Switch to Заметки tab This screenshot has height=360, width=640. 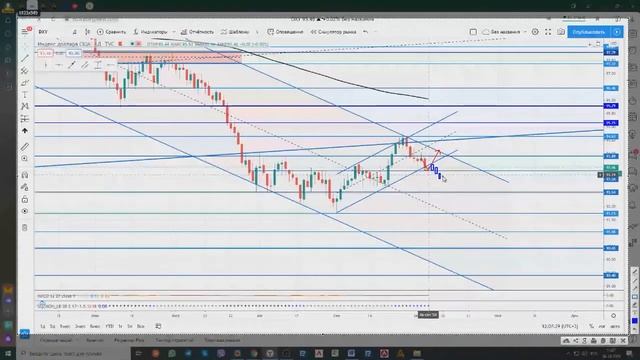(x=95, y=340)
